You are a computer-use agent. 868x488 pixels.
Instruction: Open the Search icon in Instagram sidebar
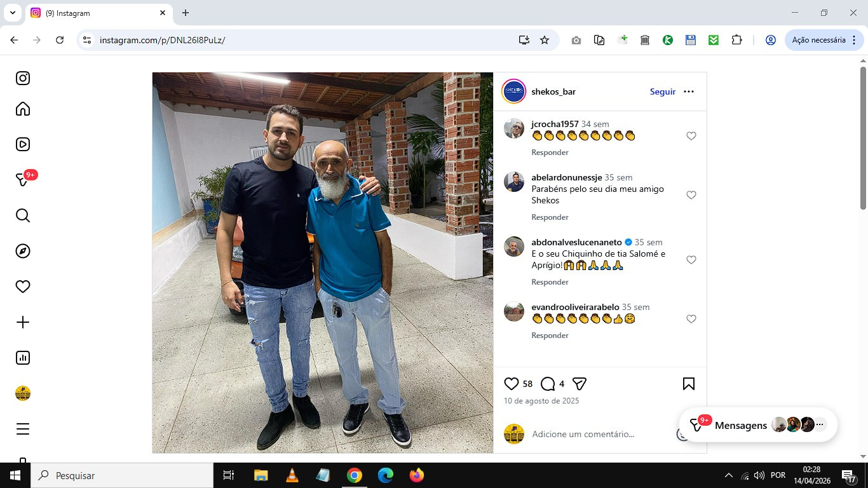point(23,215)
